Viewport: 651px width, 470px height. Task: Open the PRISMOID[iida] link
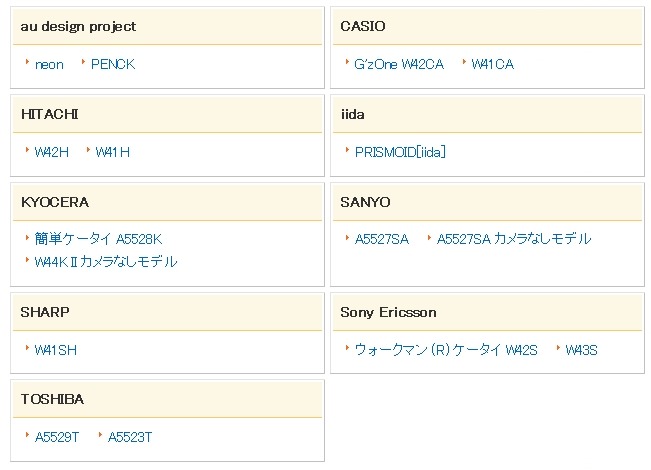pos(400,152)
